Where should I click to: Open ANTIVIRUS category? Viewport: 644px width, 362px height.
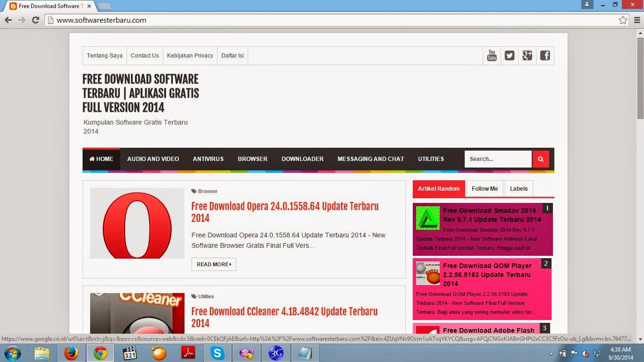pos(208,159)
